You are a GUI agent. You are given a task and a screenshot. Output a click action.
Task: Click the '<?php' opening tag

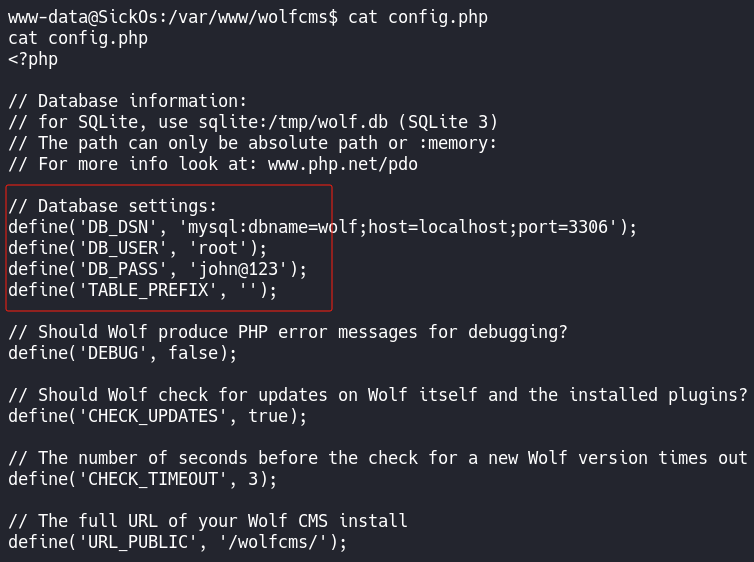pos(33,59)
